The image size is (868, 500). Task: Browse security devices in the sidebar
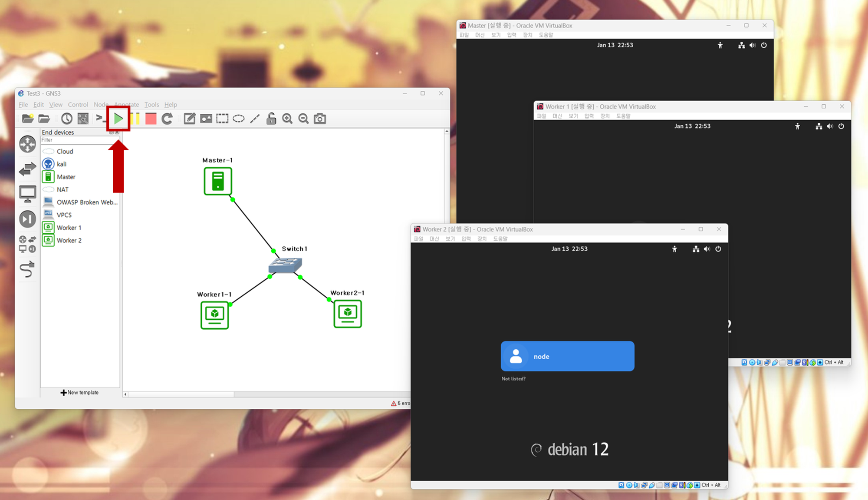point(27,219)
